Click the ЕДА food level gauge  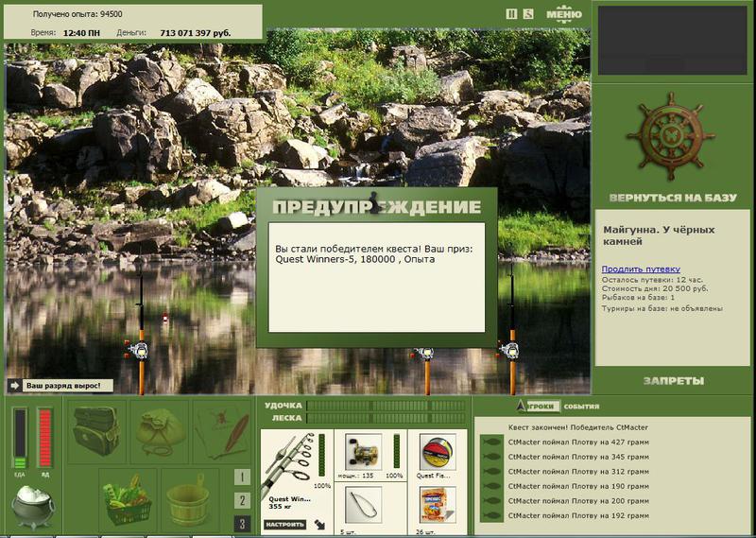(20, 439)
